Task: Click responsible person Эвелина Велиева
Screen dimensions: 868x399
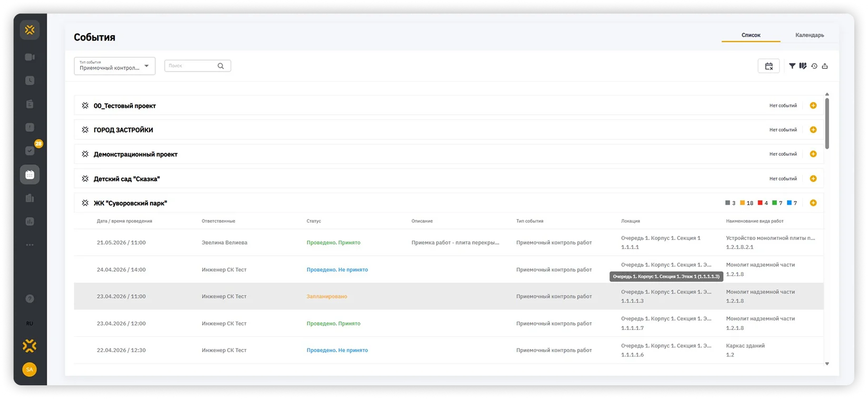Action: [x=224, y=243]
